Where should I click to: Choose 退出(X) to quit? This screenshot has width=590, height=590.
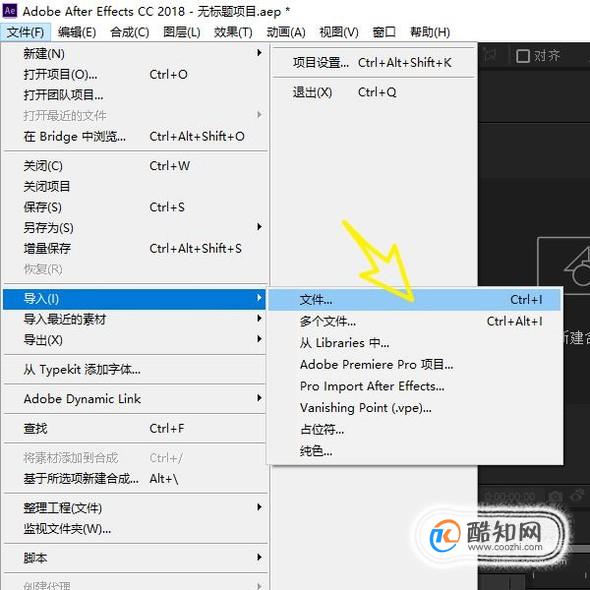(374, 92)
